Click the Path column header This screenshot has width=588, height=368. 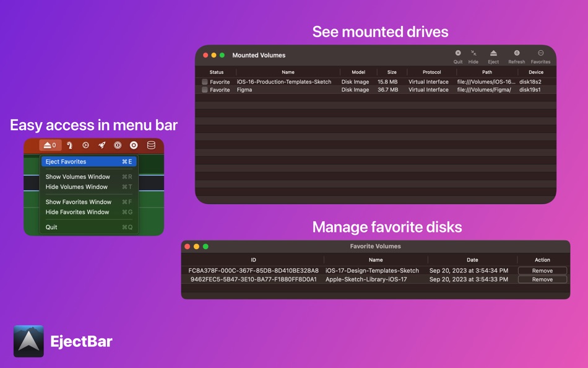coord(487,72)
